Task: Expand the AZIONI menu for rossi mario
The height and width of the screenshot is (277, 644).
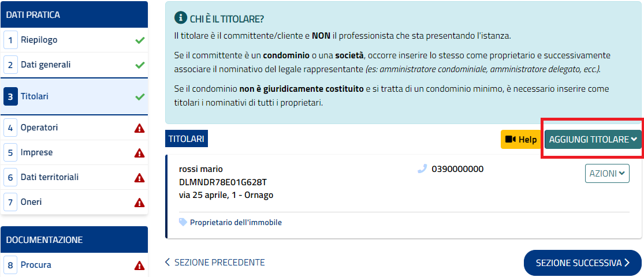Action: [x=607, y=174]
